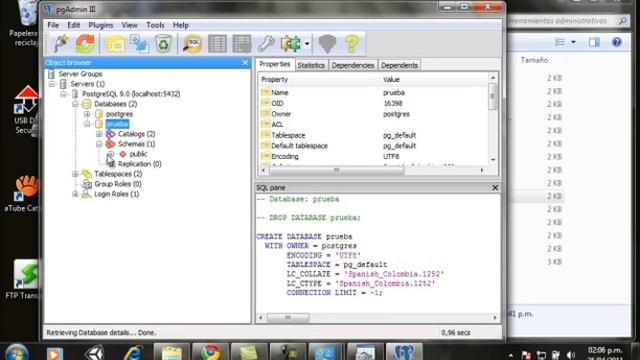Select Tablespaces (2) tree node
640x360 pixels.
118,174
